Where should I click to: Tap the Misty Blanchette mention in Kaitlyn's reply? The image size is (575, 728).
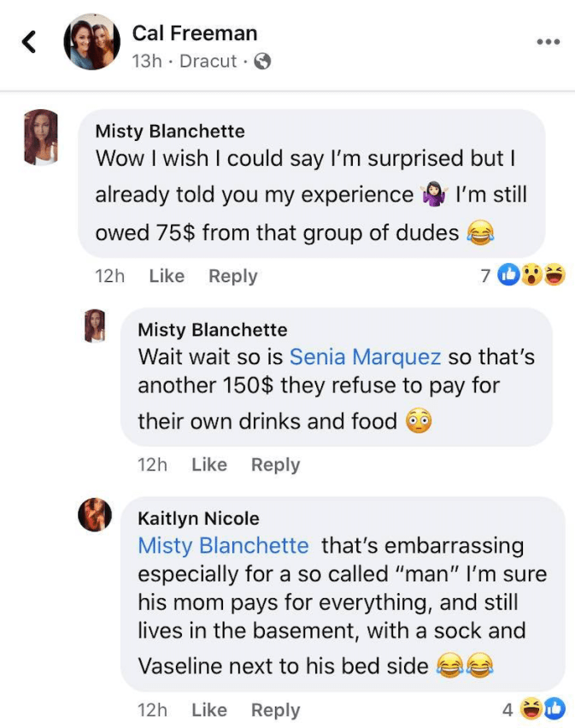pyautogui.click(x=223, y=545)
